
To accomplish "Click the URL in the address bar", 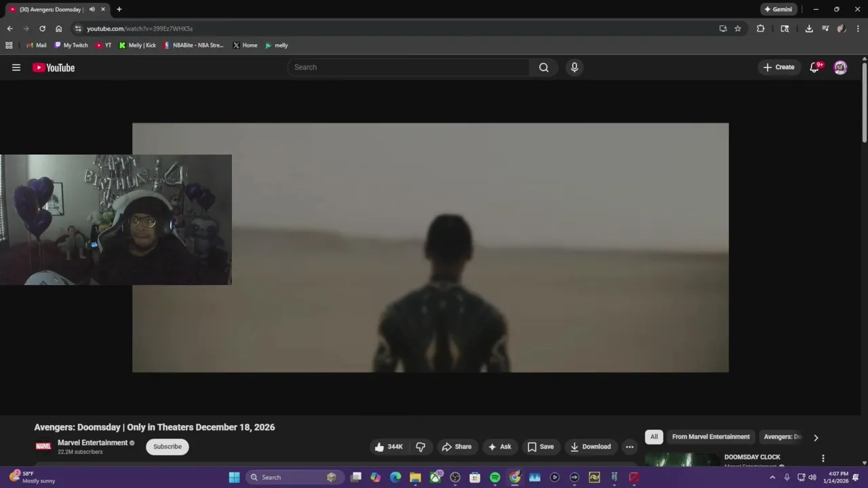I will (140, 28).
